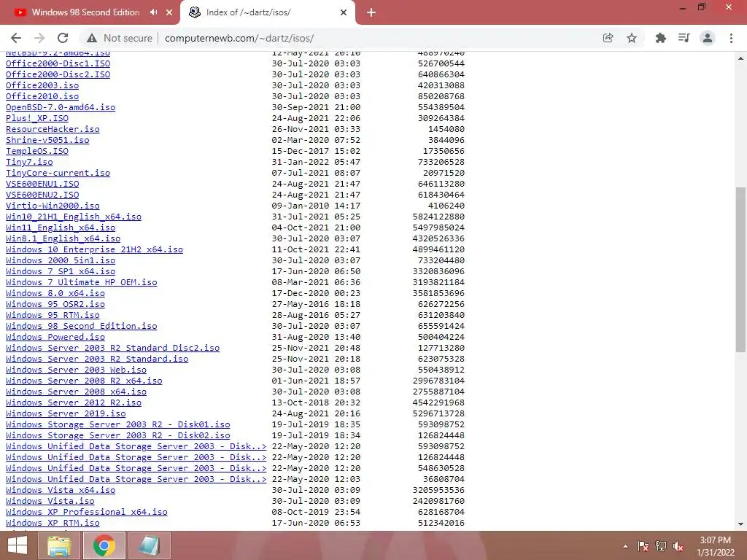
Task: Click the address bar URL
Action: pyautogui.click(x=239, y=38)
